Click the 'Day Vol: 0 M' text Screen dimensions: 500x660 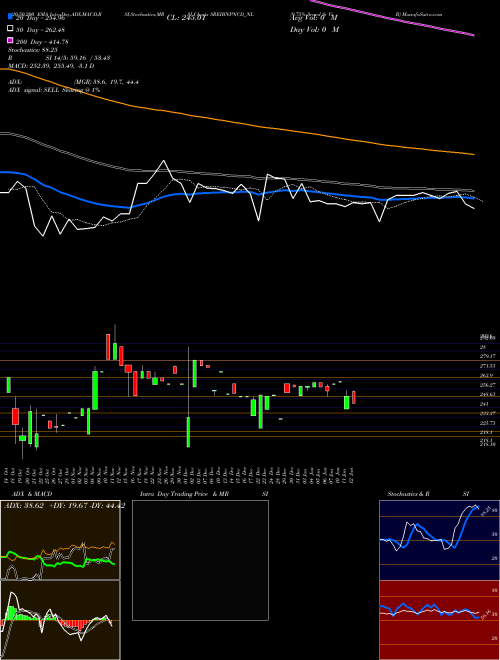tap(314, 29)
